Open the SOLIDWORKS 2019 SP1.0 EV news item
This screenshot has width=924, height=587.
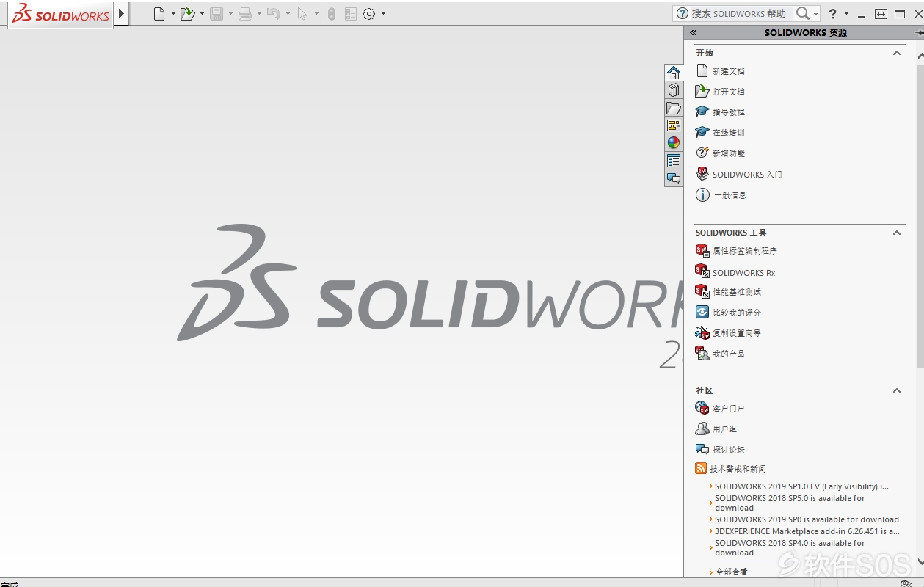(x=802, y=486)
